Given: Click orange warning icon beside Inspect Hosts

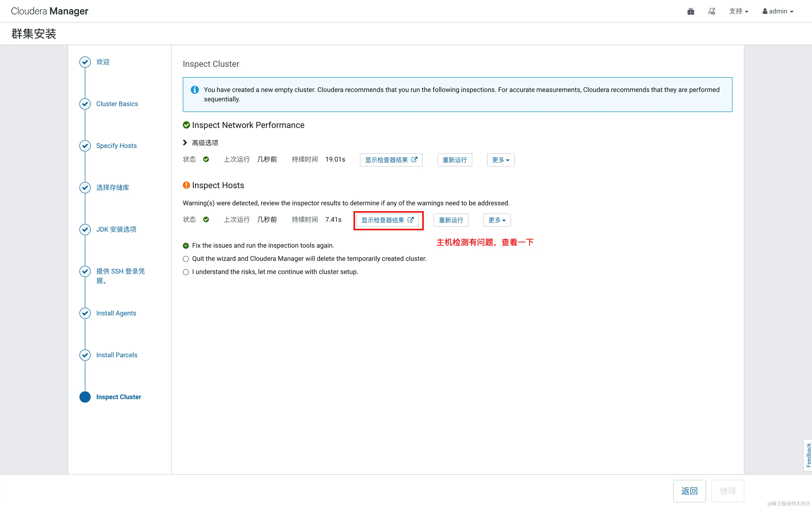Looking at the screenshot, I should (186, 185).
